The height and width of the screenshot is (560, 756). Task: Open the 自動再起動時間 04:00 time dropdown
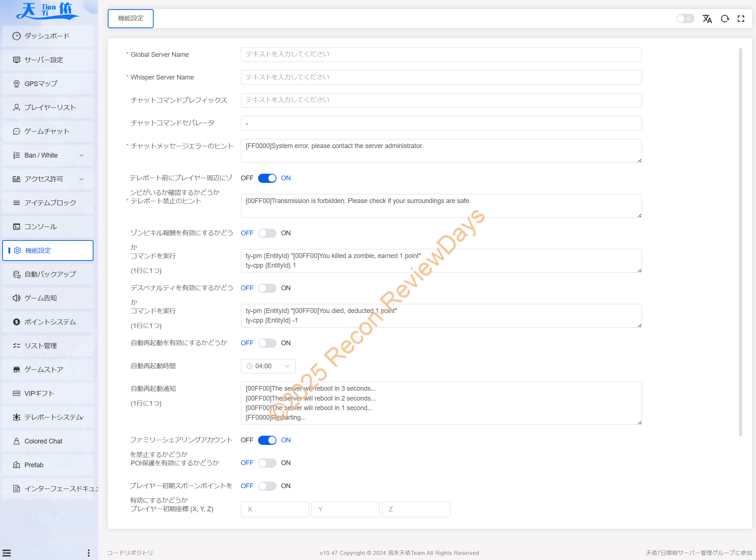[268, 366]
